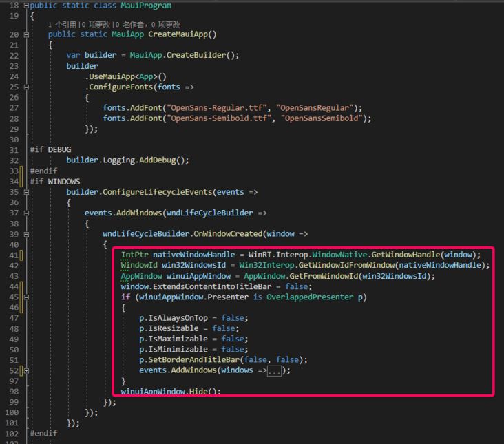Collapse the if block on line 45
The width and height of the screenshot is (504, 444).
coord(26,297)
